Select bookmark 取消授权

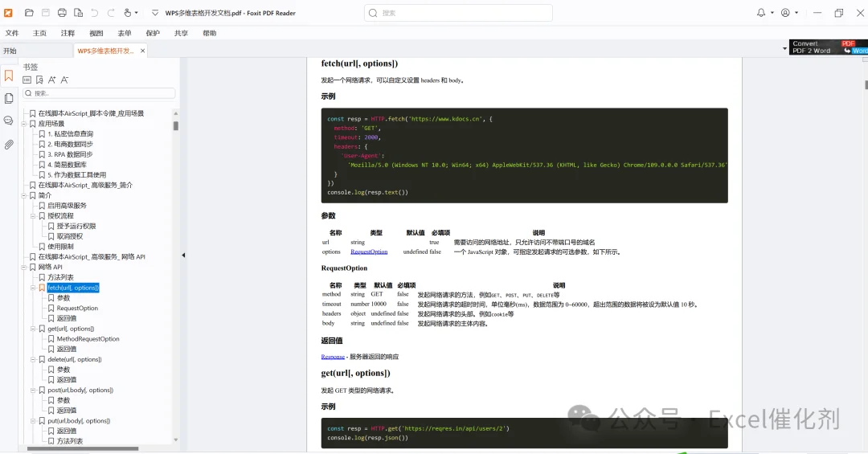70,236
